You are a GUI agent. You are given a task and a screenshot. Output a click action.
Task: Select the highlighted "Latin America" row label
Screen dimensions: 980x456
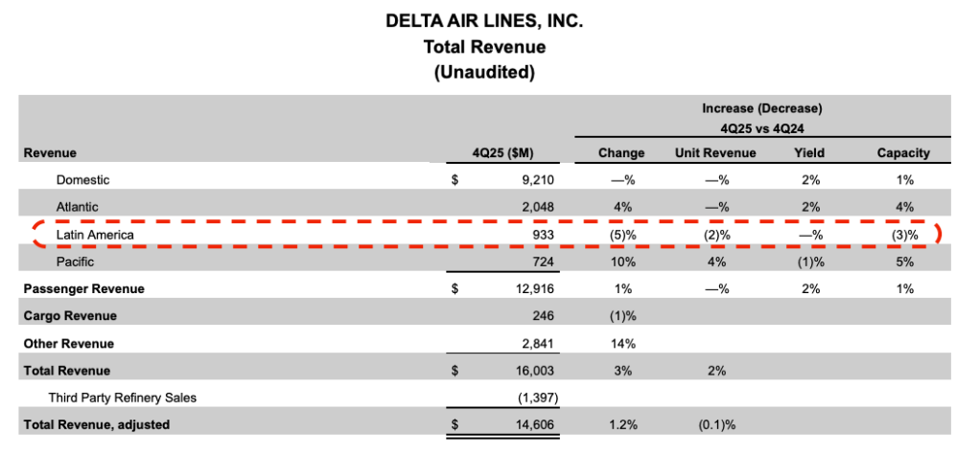(94, 234)
